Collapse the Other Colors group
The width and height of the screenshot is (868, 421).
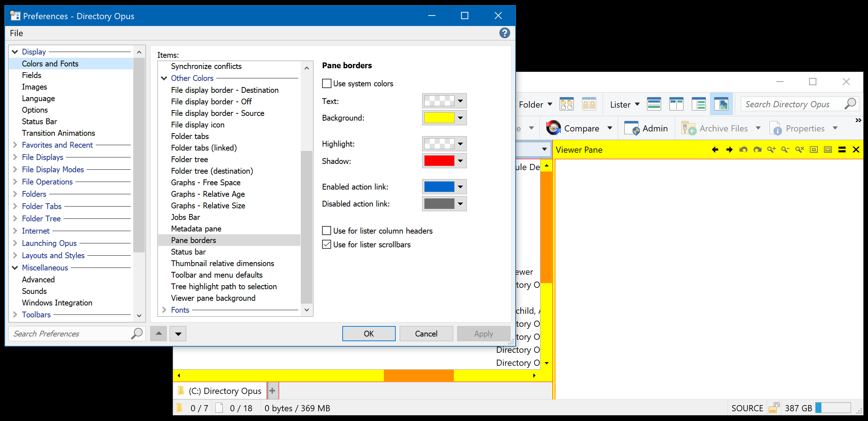[x=164, y=78]
